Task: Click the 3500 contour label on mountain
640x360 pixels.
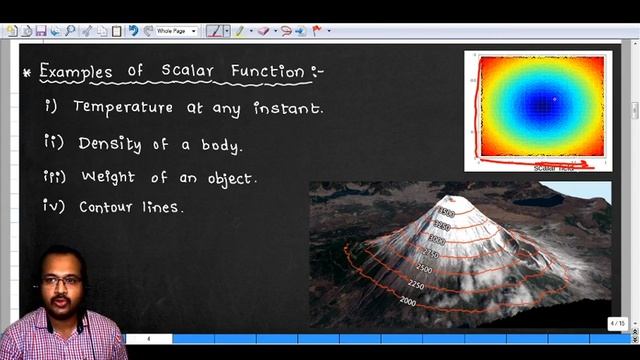Action: (447, 213)
